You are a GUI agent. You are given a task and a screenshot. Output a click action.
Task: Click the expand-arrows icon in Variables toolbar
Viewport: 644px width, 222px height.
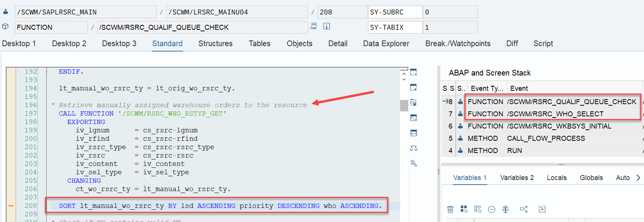click(524, 209)
